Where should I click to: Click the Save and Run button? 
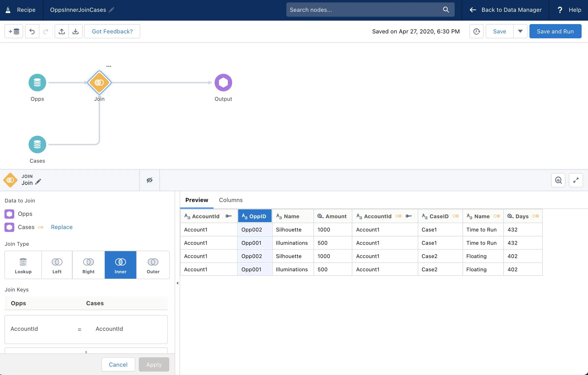point(556,31)
